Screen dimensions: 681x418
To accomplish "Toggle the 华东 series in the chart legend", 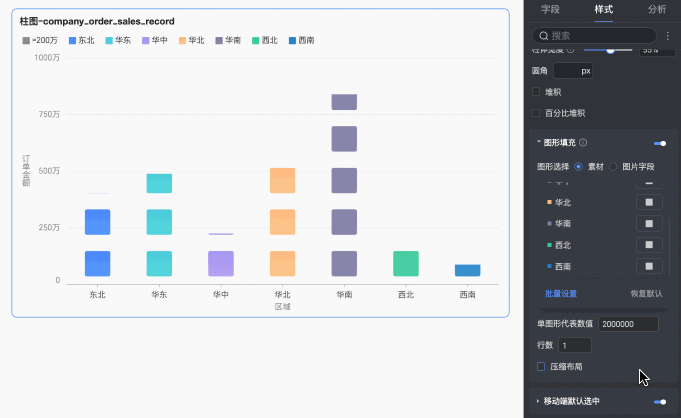I will coord(118,40).
